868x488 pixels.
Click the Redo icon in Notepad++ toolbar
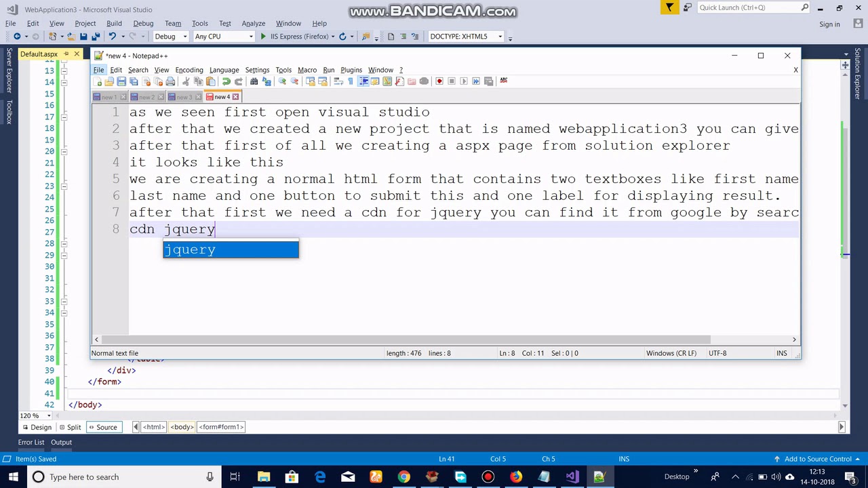point(238,81)
